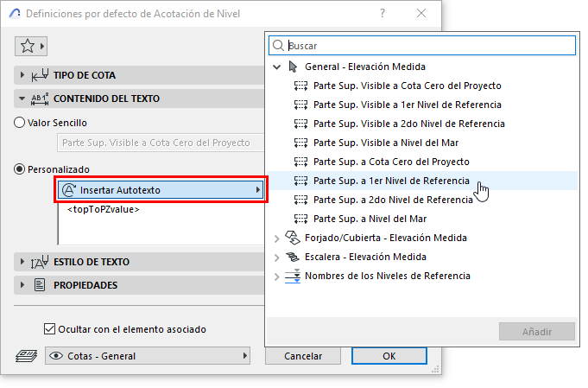This screenshot has width=588, height=388.
Task: Click the TIPO DE COTA dimension icon
Action: (40, 75)
